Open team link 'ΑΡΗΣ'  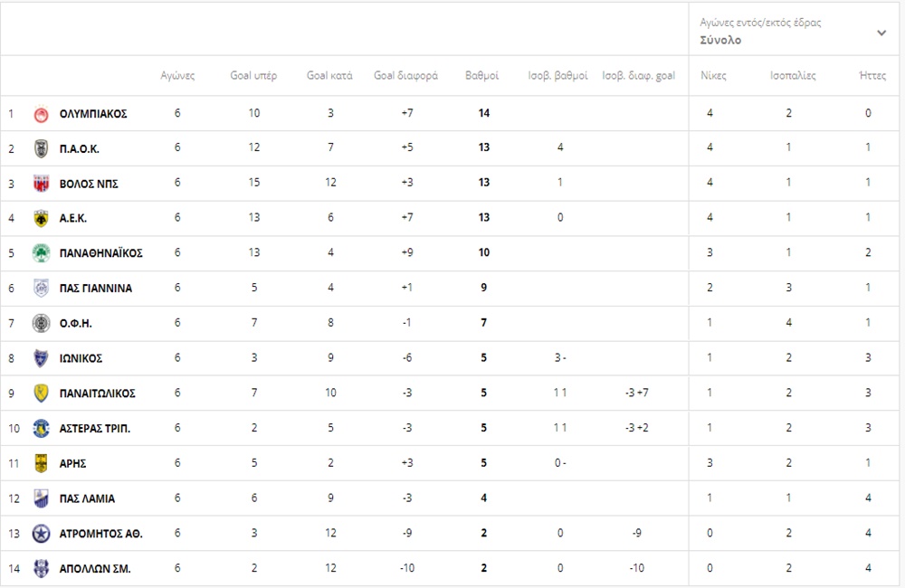pyautogui.click(x=72, y=463)
